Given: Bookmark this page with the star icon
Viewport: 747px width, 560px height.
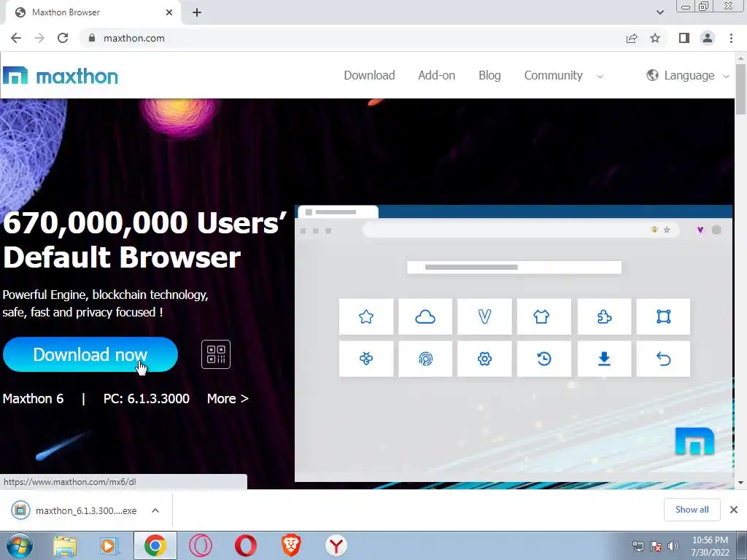Looking at the screenshot, I should [x=656, y=38].
